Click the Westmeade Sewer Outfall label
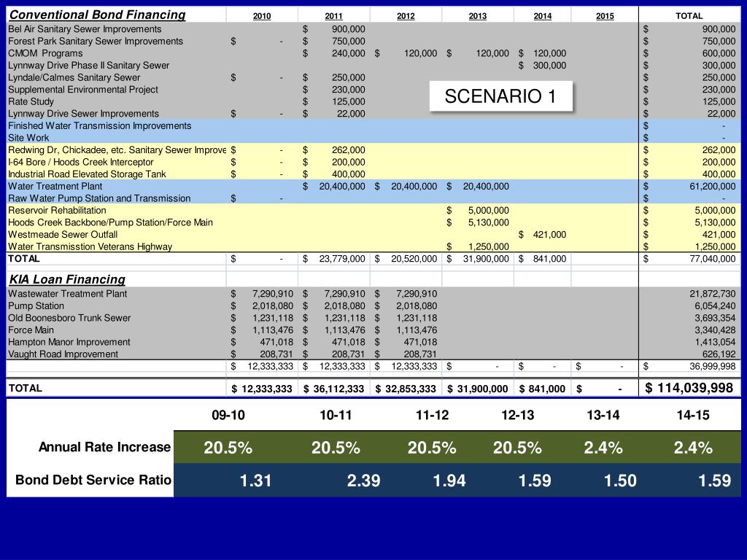747x560 pixels. (x=63, y=234)
